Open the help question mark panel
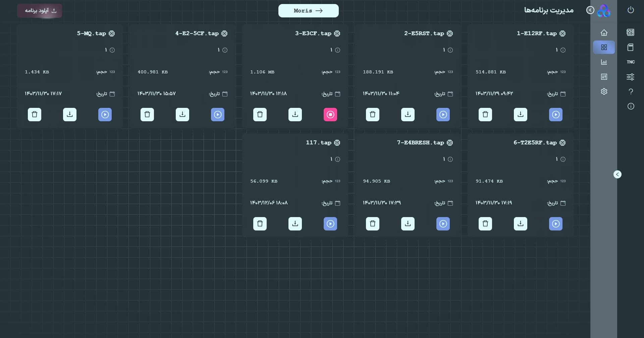 631,91
